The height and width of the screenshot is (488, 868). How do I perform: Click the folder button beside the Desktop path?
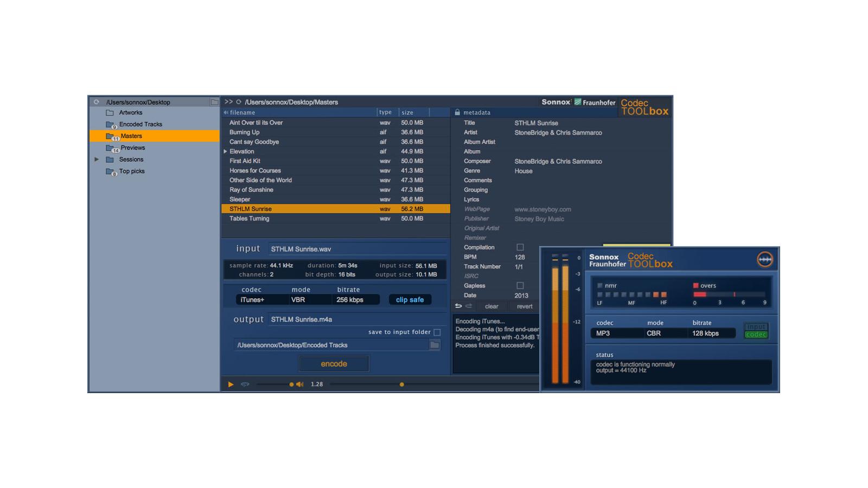[215, 102]
